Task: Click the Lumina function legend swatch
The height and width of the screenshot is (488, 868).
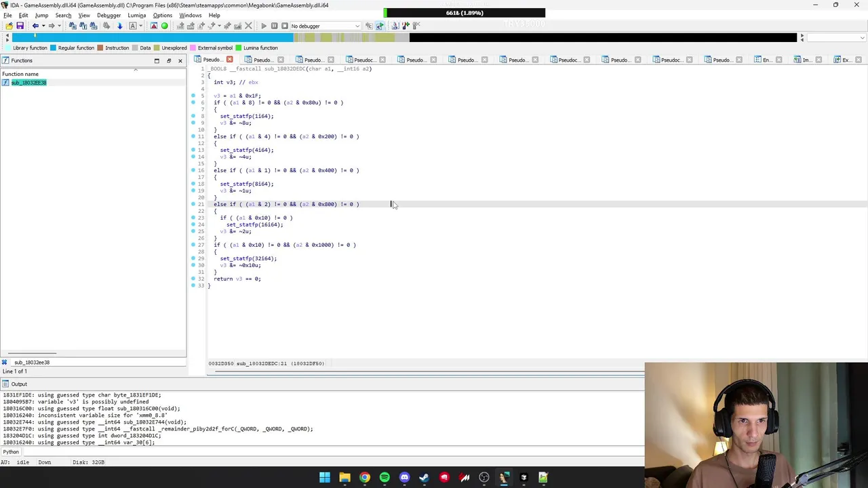Action: coord(239,48)
